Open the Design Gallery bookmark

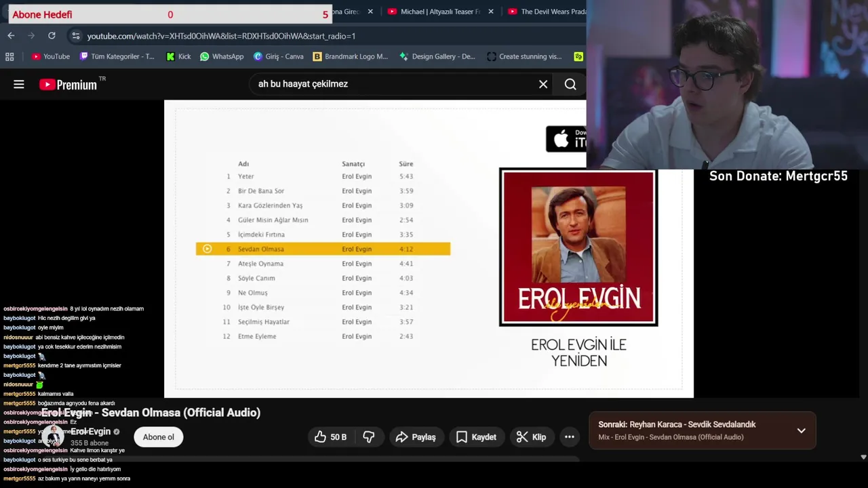tap(437, 56)
